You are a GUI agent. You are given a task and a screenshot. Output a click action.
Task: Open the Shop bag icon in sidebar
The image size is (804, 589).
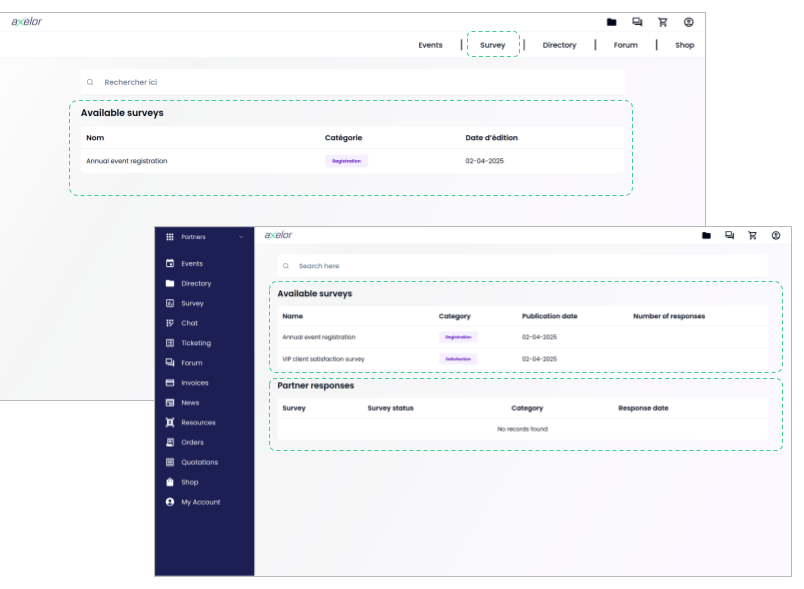(x=170, y=482)
